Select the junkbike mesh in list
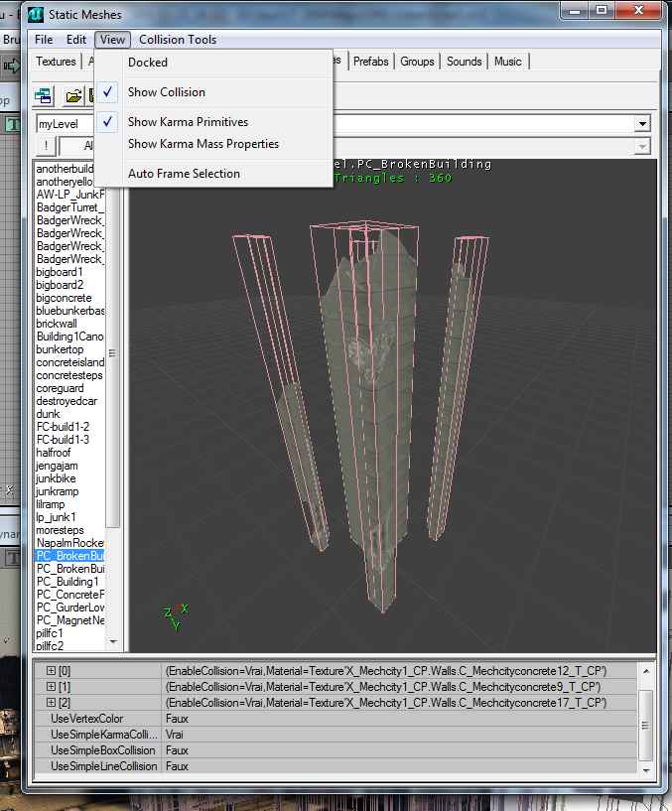 point(56,478)
